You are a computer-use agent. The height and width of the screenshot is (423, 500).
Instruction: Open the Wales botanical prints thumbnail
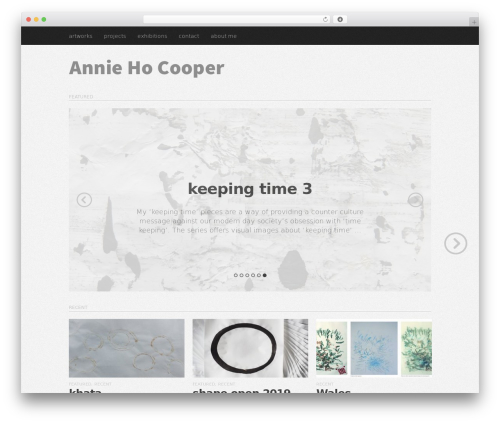374,348
